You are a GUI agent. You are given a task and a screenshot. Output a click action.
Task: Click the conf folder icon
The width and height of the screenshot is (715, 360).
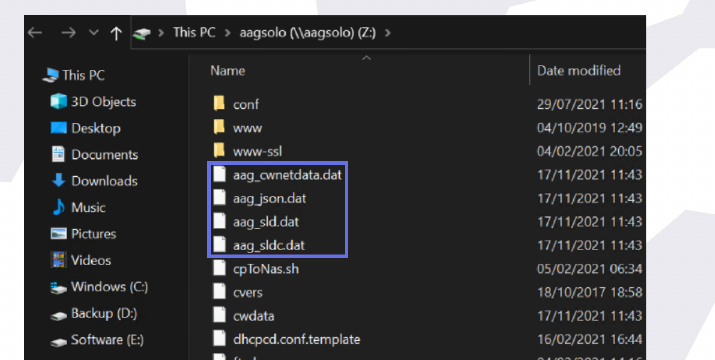click(x=219, y=103)
